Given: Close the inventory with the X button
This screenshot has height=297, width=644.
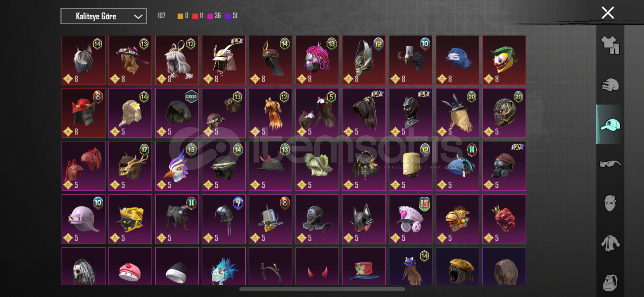Looking at the screenshot, I should click(608, 13).
